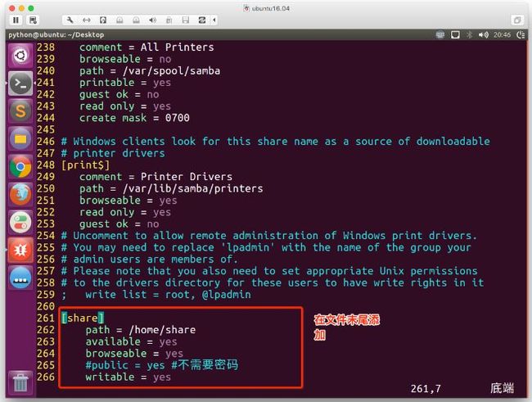Click the first CD/DVD drive icon
This screenshot has width=532, height=402.
click(x=119, y=20)
